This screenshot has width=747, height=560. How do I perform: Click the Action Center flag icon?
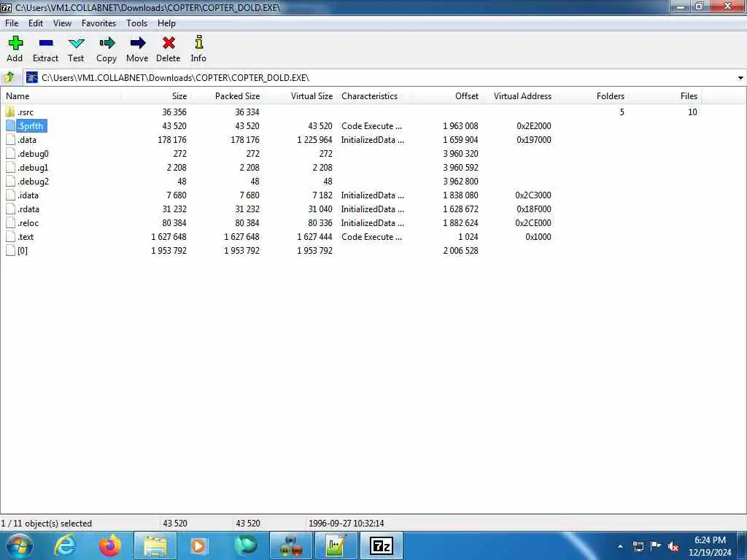656,546
